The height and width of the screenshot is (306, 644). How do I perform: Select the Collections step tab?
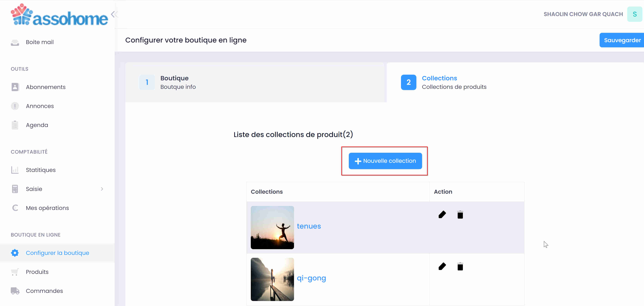[439, 82]
